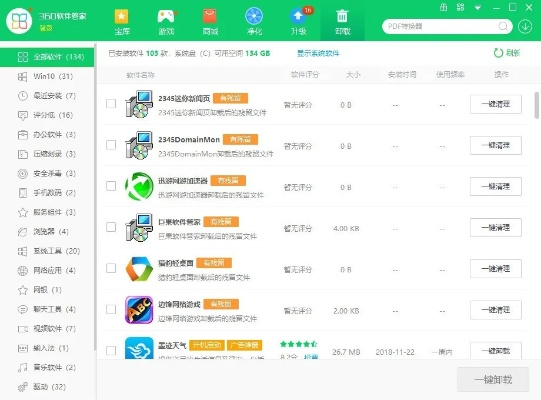Click the 墨迹天气 star rating
Image resolution: width=541 pixels, height=400 pixels.
coord(298,344)
